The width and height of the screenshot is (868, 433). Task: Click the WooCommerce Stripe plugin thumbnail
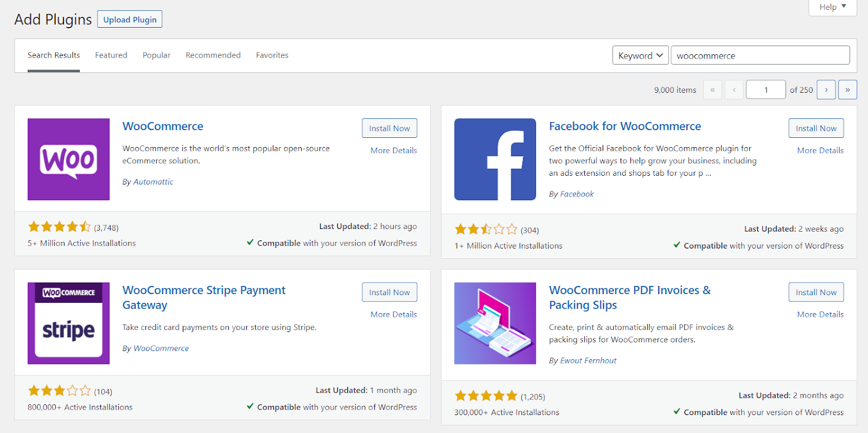(x=68, y=323)
